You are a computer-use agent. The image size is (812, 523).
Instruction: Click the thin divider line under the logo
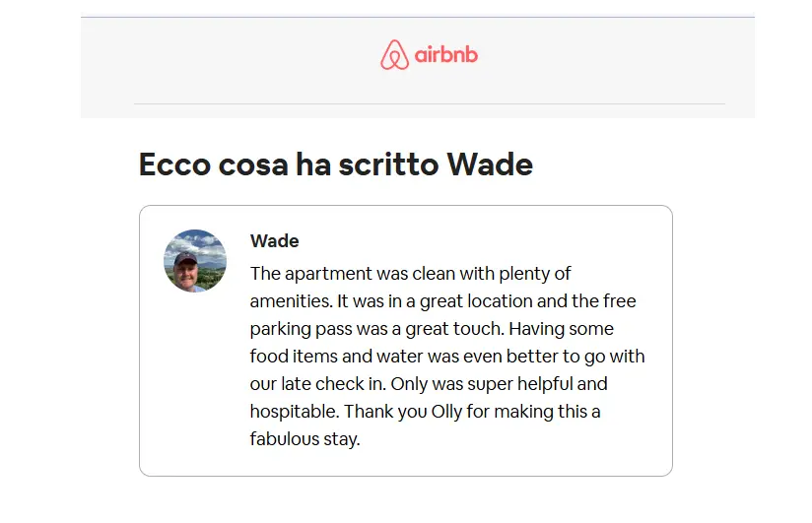[430, 103]
